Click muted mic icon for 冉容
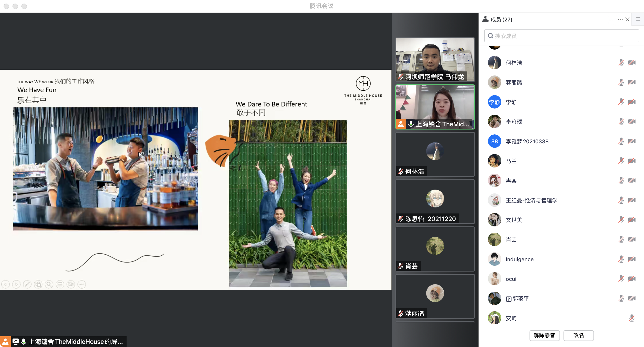644x347 pixels. pos(621,180)
